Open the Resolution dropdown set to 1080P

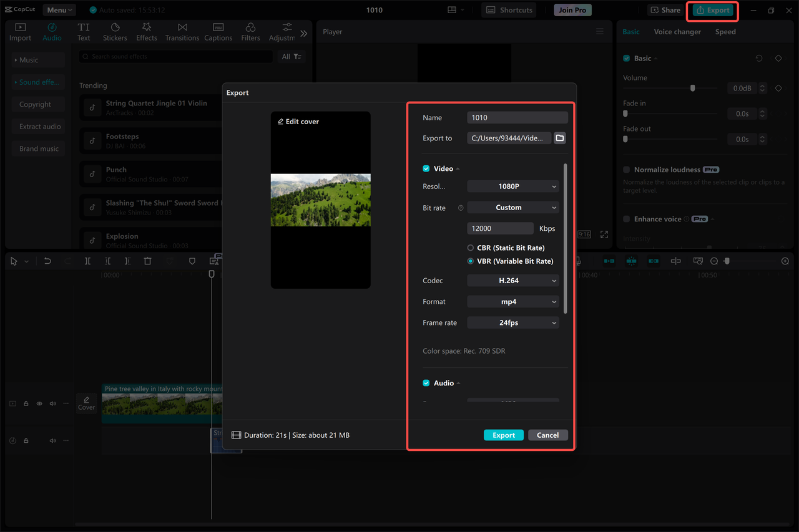point(512,186)
